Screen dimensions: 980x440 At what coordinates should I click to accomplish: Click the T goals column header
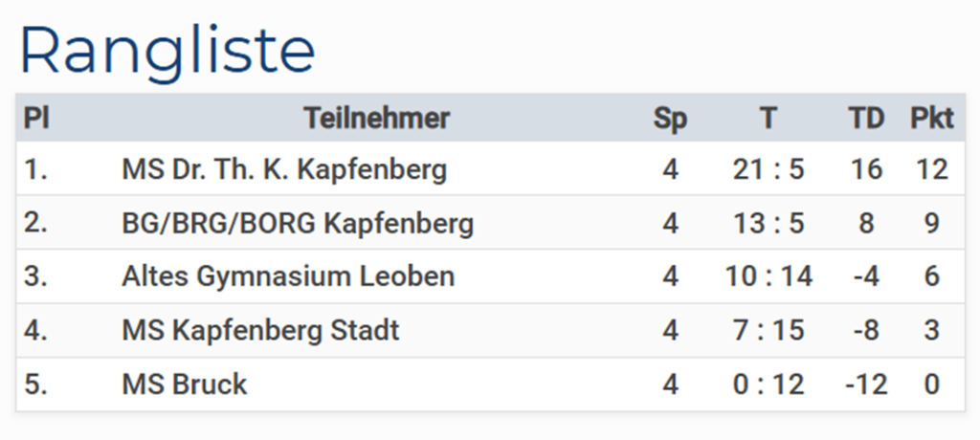768,119
